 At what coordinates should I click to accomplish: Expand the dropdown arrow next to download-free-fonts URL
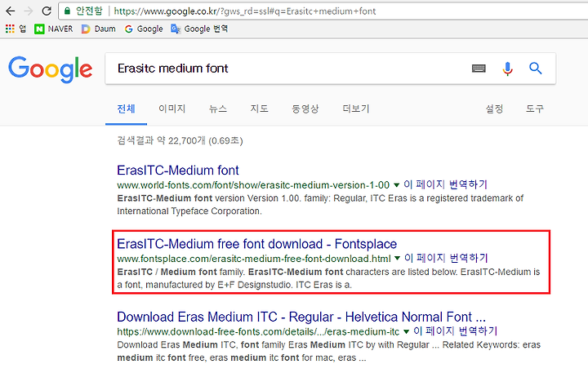pyautogui.click(x=406, y=331)
